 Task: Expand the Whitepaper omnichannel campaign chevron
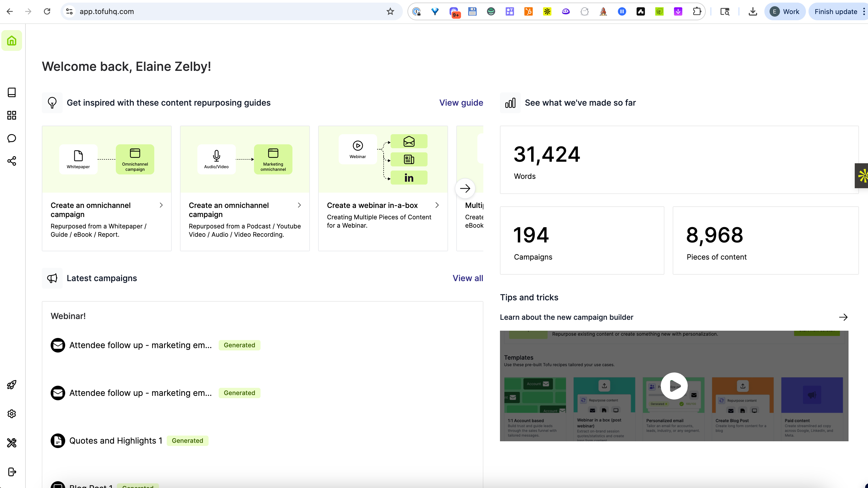tap(161, 205)
